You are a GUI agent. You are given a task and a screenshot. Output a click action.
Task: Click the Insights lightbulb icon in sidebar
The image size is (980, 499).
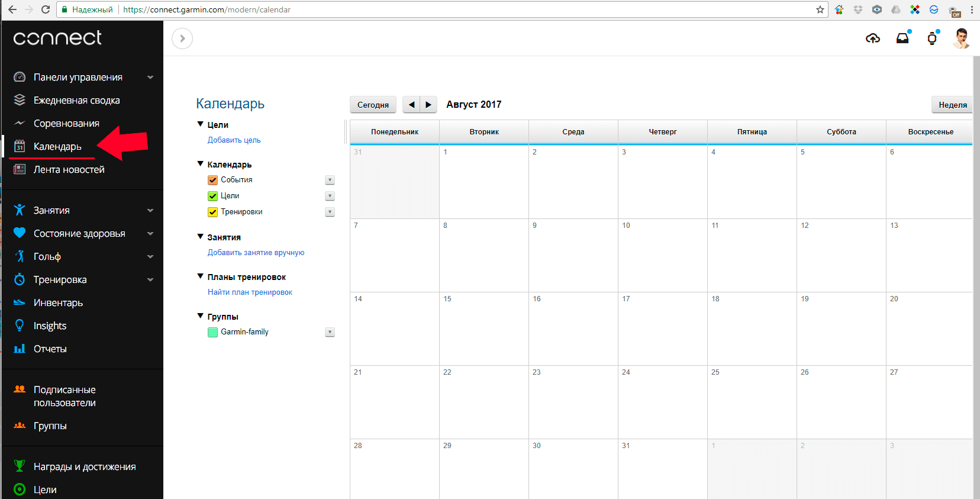(20, 326)
